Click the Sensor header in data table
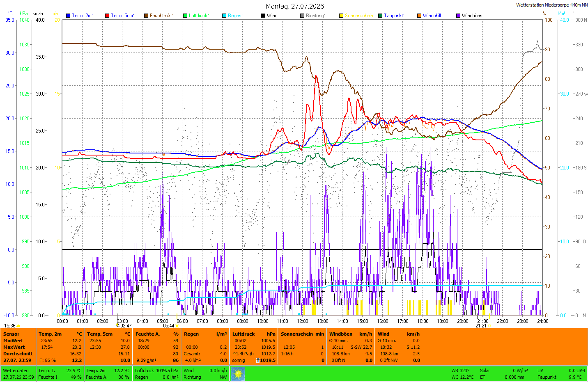Viewport: 588px width, 382px height. pyautogui.click(x=11, y=334)
